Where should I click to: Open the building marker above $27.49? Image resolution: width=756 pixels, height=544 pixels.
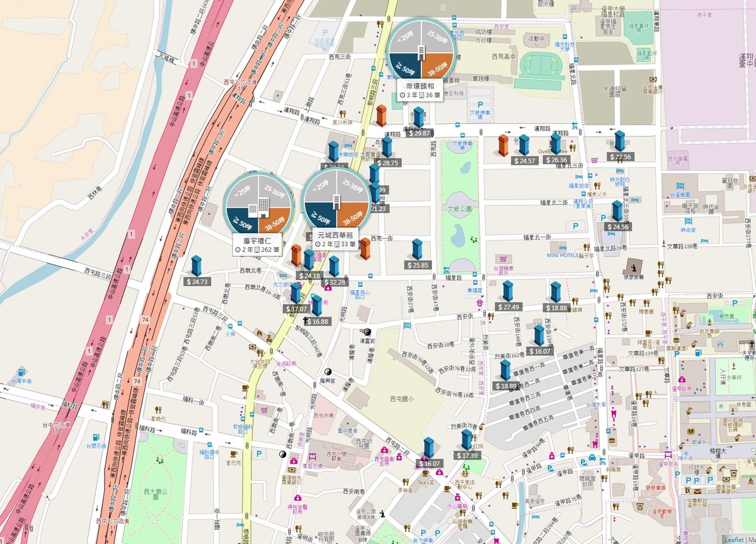tap(508, 292)
